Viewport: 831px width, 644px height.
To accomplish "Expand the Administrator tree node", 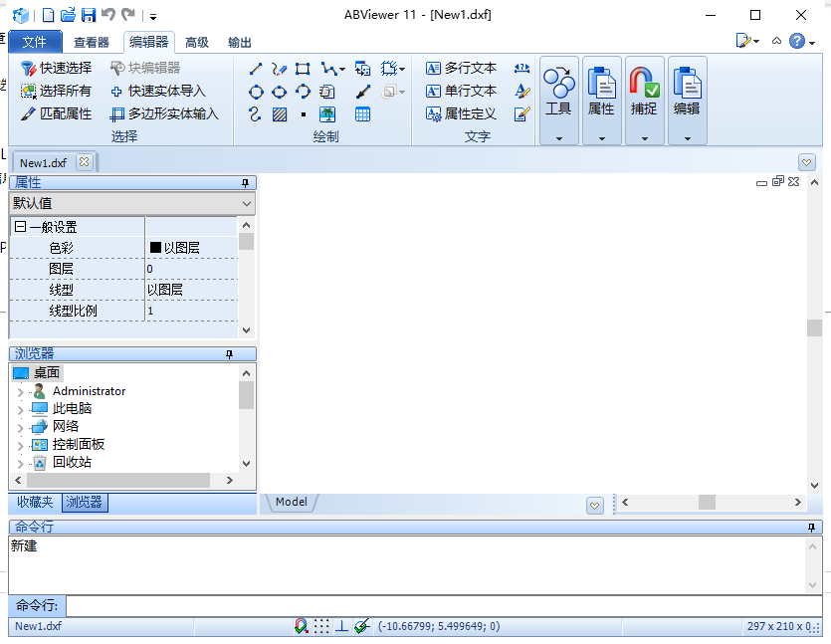I will [20, 393].
